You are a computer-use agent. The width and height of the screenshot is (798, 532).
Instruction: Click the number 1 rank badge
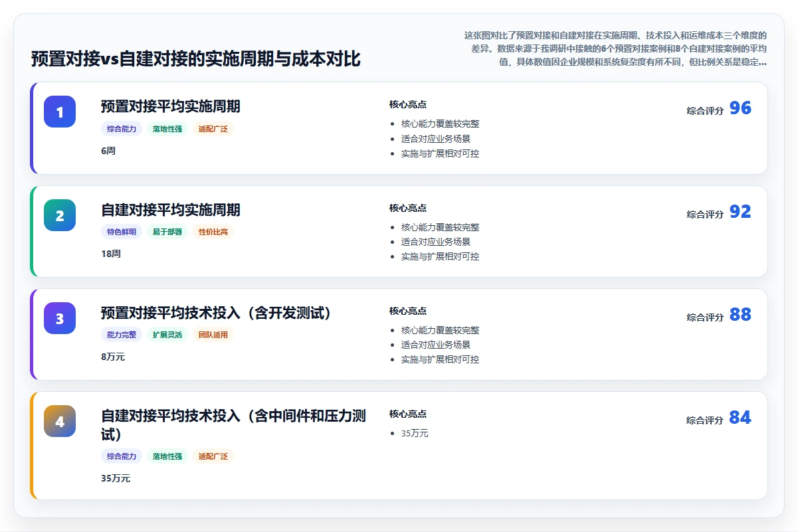60,112
